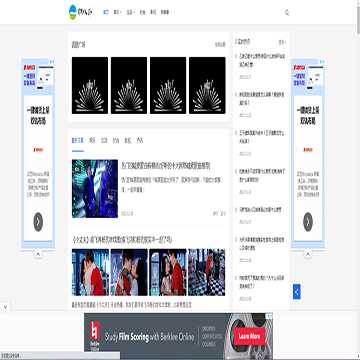Switch to the second article category tab
Screen dimensions: 360x360
[92, 140]
